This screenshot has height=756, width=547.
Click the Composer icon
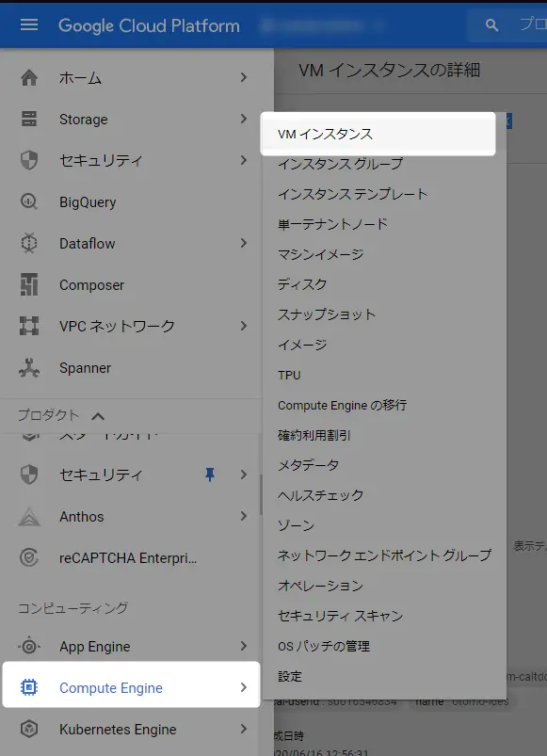pos(29,284)
